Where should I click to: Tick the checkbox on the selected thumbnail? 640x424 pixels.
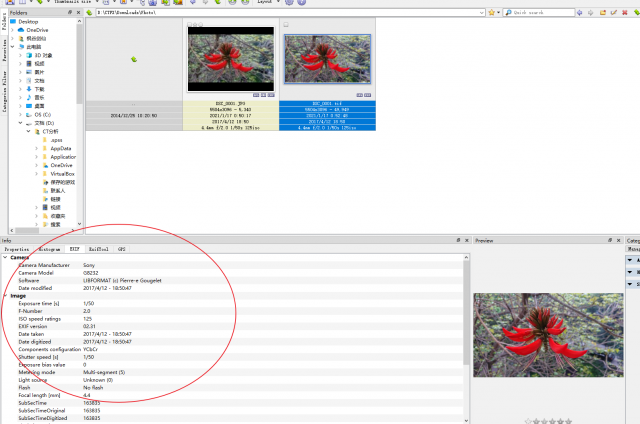(x=286, y=25)
